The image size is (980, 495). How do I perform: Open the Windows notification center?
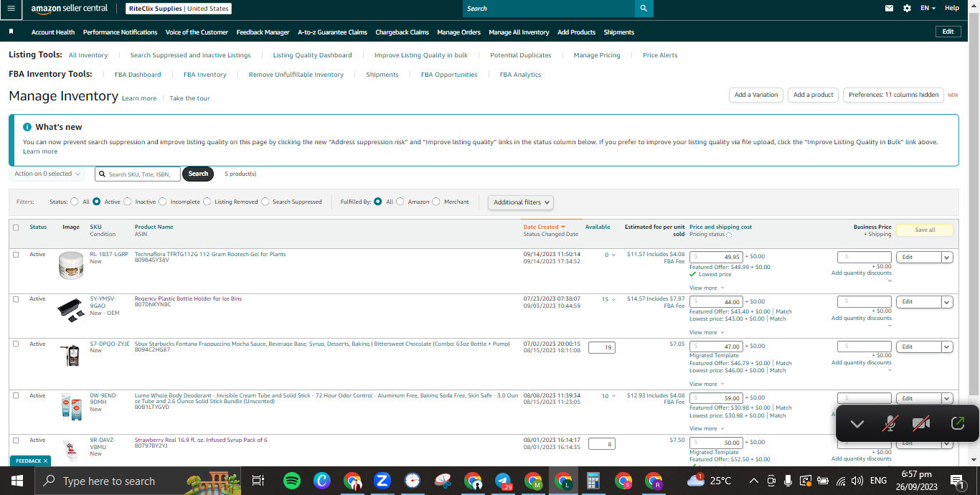(x=956, y=481)
